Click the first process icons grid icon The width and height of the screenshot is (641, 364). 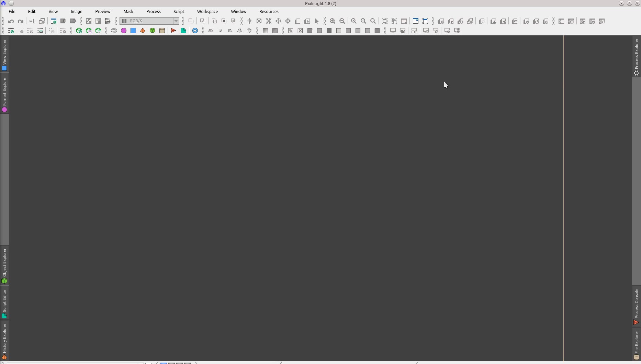pos(11,31)
